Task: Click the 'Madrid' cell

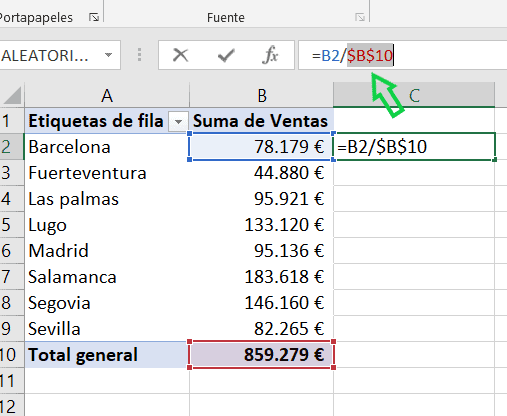Action: tap(107, 251)
